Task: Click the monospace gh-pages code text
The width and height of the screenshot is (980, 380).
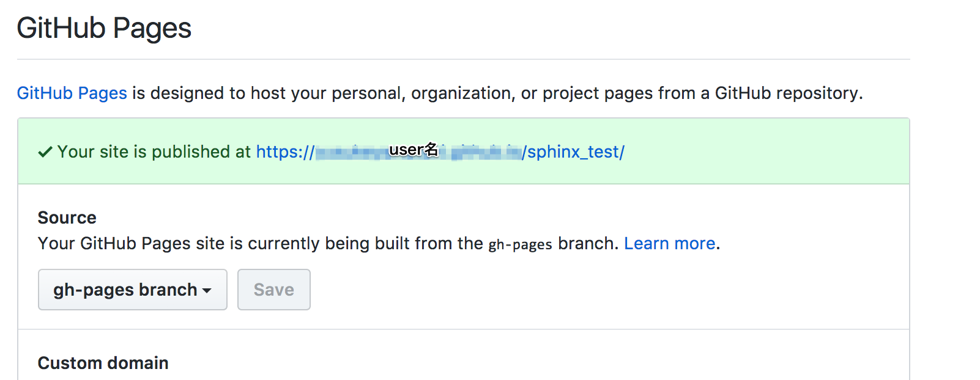Action: [x=520, y=244]
